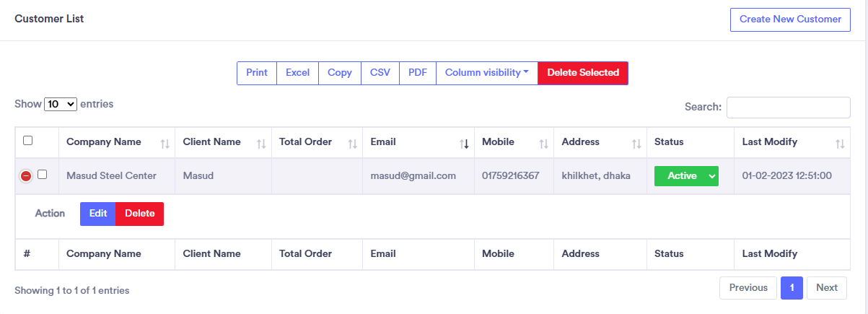868x314 pixels.
Task: Sort by Address column arrows
Action: (636, 144)
